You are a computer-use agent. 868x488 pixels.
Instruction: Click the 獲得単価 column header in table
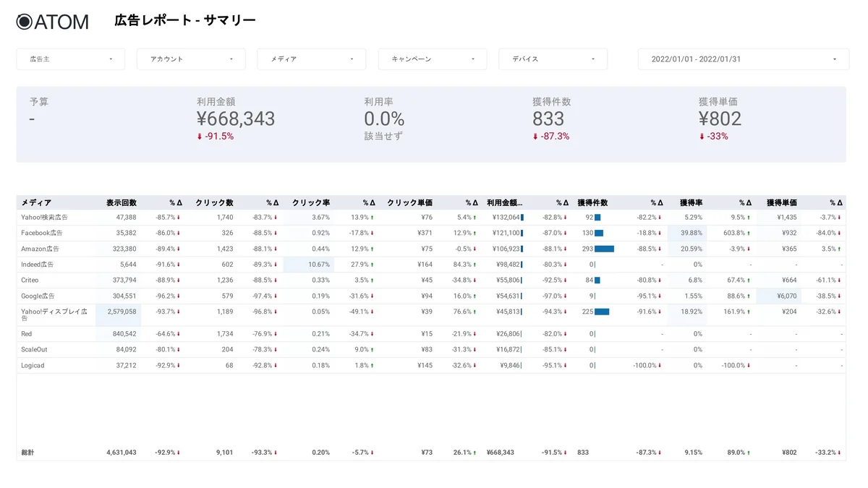point(781,203)
